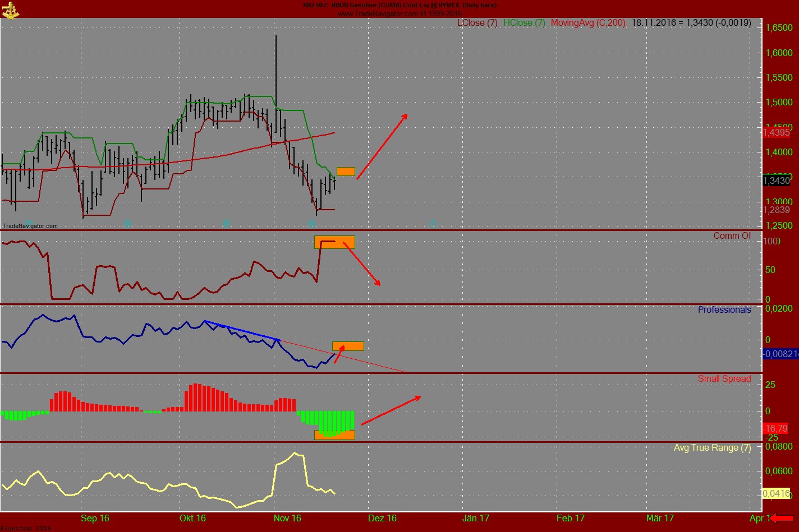Collapse the Comm OI indicator panel
The image size is (799, 532).
[x=731, y=235]
